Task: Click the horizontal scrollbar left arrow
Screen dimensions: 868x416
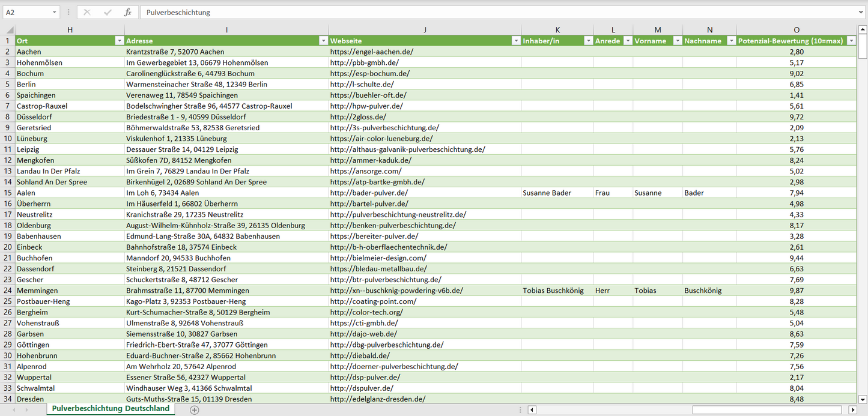Action: coord(532,409)
